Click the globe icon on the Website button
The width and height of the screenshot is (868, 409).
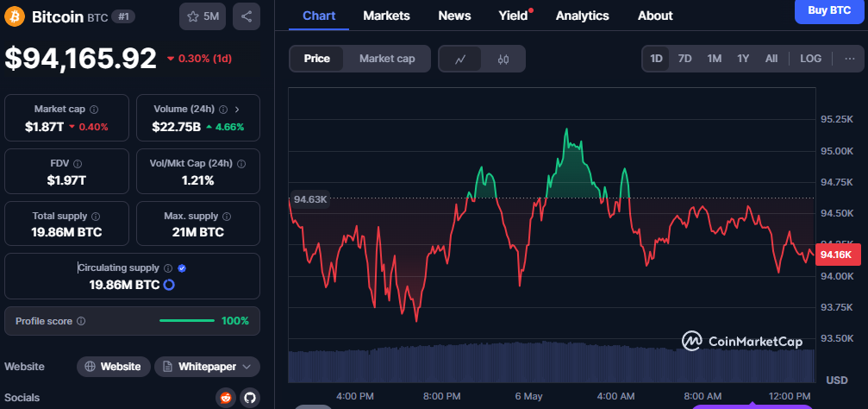[x=90, y=367]
